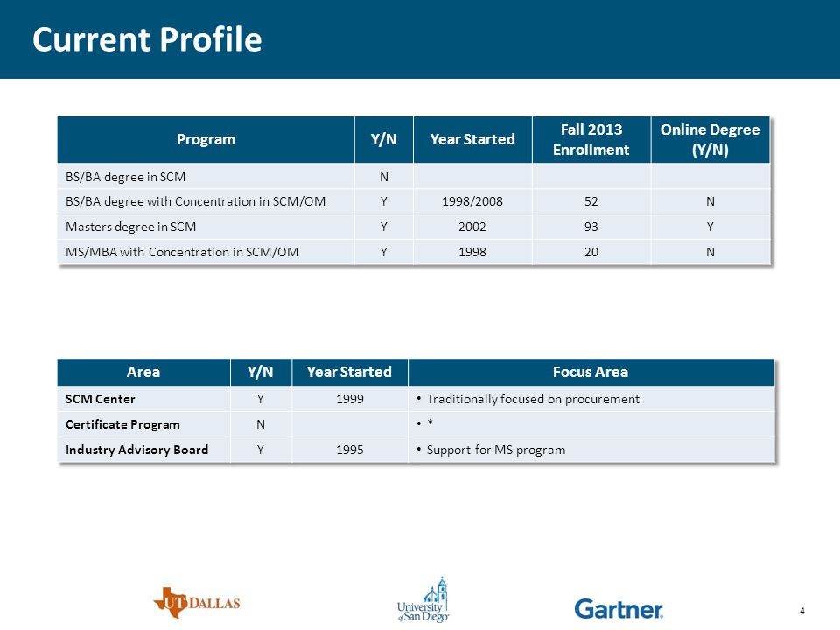Click enrollment value 52
Image resolution: width=840 pixels, height=630 pixels.
[x=591, y=201]
